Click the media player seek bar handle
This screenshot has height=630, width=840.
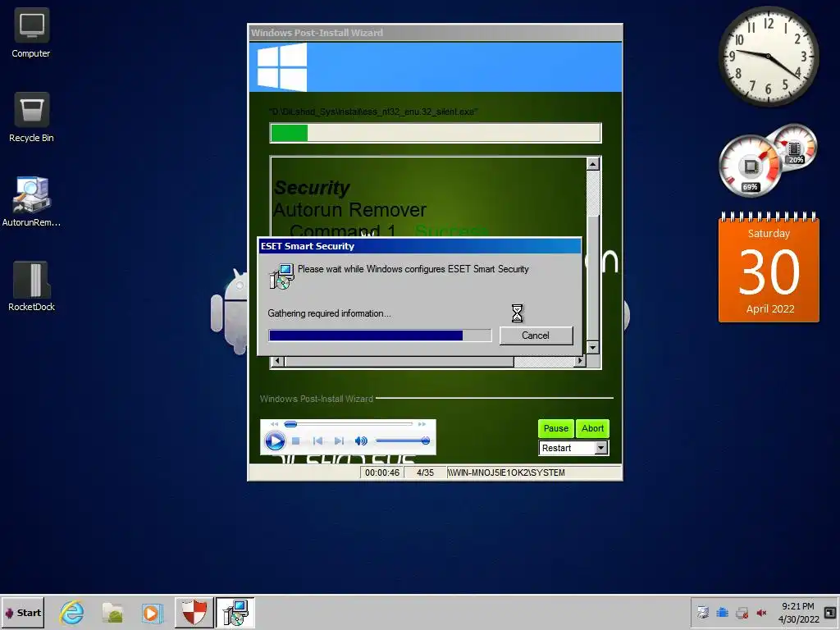point(290,424)
